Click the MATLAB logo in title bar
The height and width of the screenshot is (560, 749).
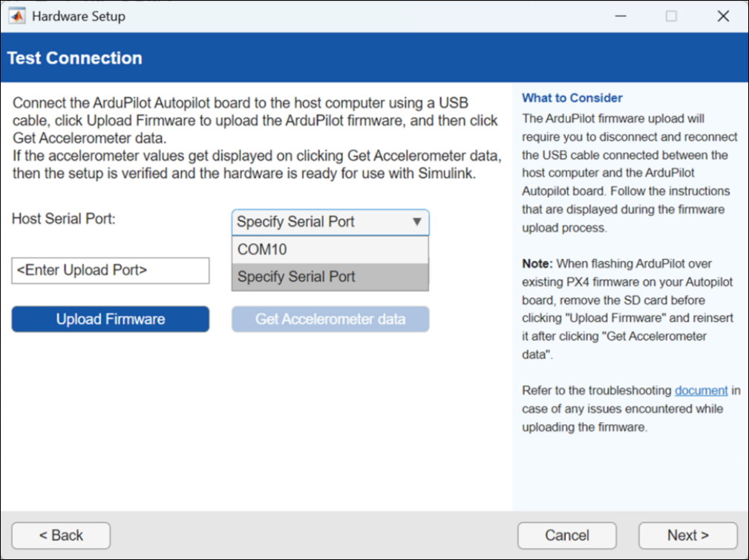tap(16, 16)
